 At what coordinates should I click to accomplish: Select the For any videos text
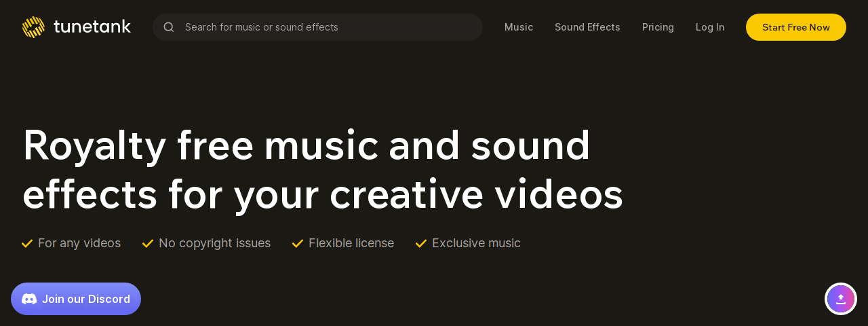(x=79, y=243)
